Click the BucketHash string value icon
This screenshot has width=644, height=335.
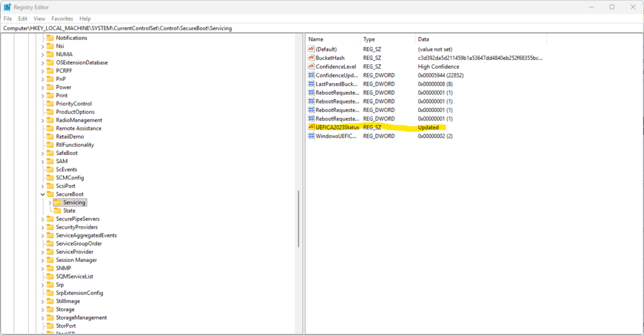[311, 58]
